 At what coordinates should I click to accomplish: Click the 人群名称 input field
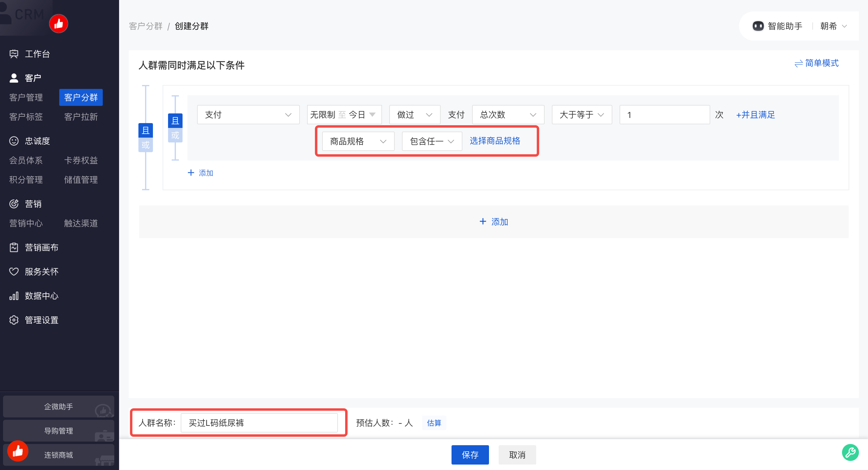tap(259, 423)
